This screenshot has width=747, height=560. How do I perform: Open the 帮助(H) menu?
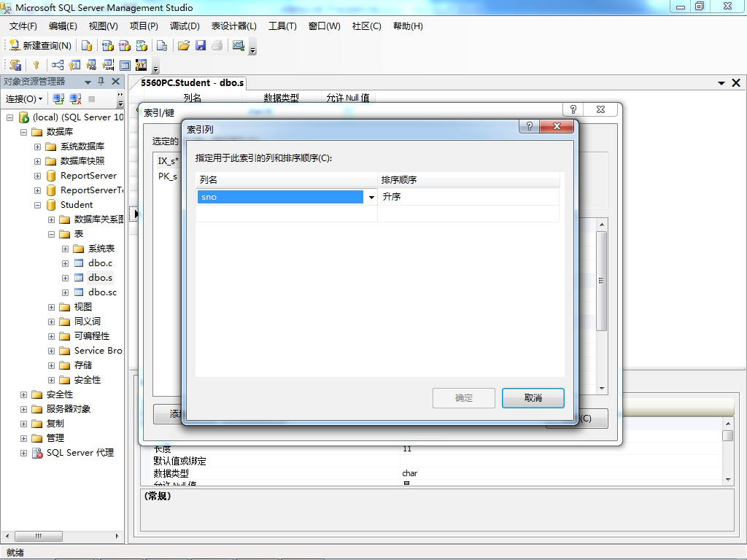(408, 26)
